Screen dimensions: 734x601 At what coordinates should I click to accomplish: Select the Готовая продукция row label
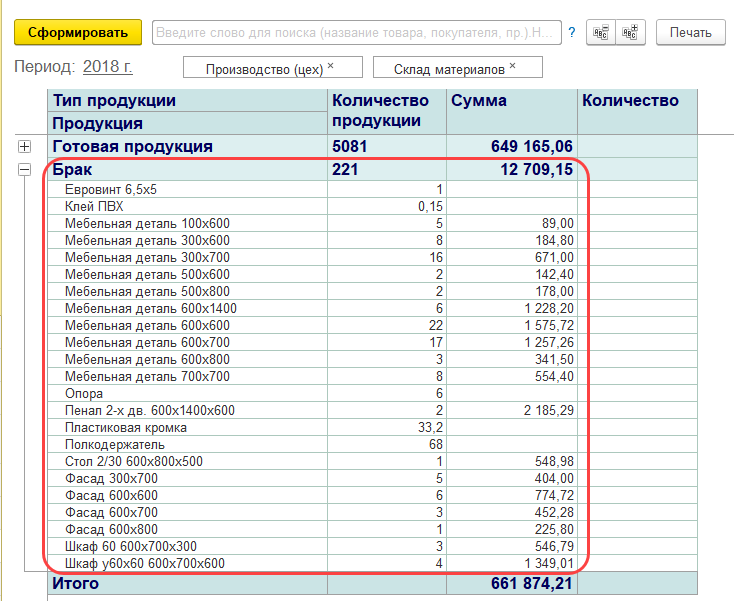click(x=132, y=147)
